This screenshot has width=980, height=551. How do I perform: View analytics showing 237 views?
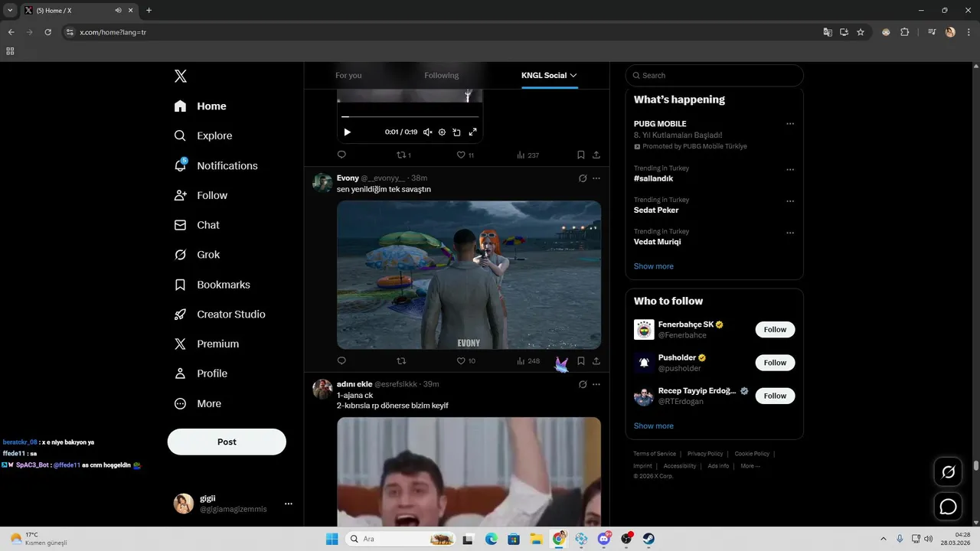[x=528, y=155]
